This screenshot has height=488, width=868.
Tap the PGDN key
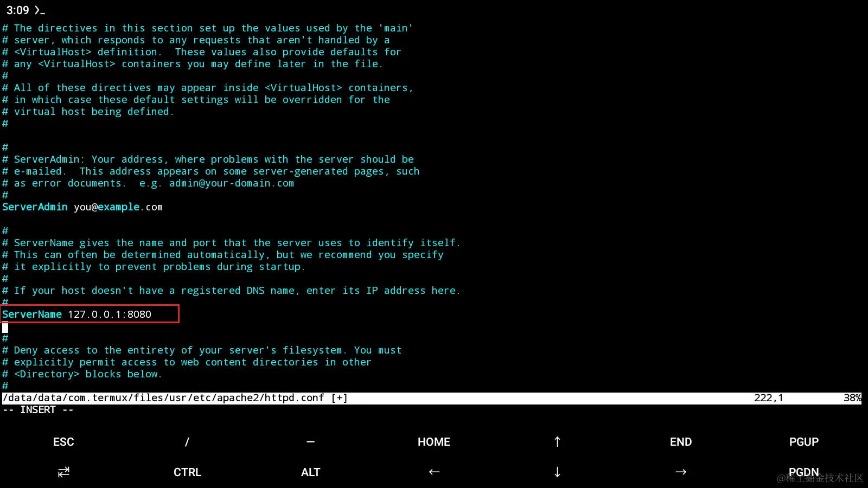tap(804, 472)
